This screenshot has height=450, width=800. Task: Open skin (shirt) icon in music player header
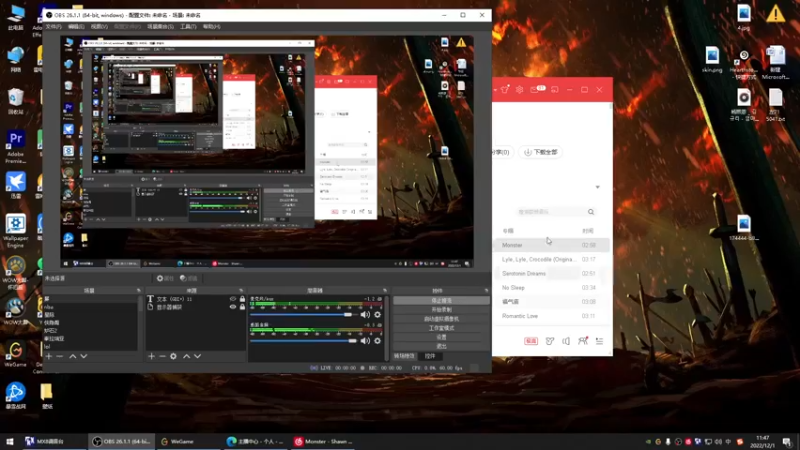pyautogui.click(x=505, y=90)
